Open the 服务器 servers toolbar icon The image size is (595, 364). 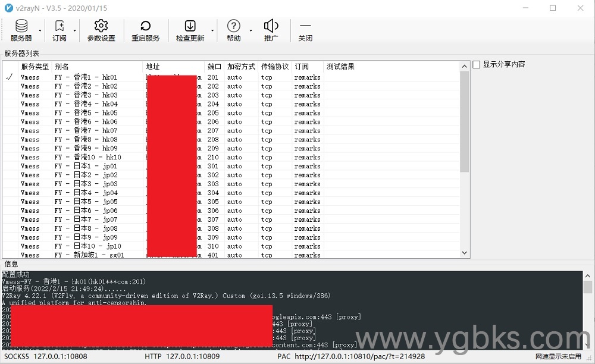(x=21, y=30)
